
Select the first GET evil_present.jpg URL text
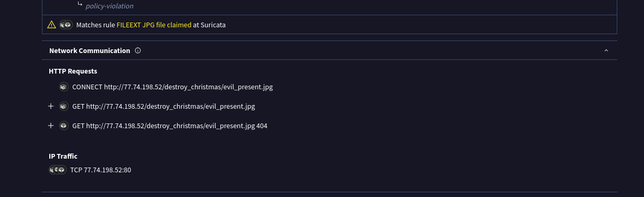163,106
